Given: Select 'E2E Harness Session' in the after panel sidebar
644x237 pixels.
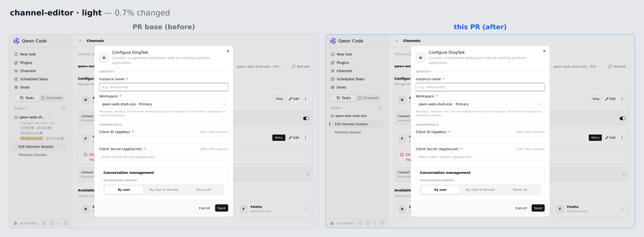Looking at the screenshot, I should (356, 124).
